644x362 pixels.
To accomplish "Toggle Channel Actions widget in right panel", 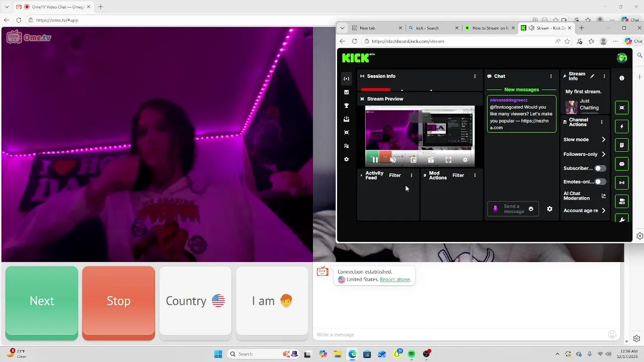I will 622,202.
